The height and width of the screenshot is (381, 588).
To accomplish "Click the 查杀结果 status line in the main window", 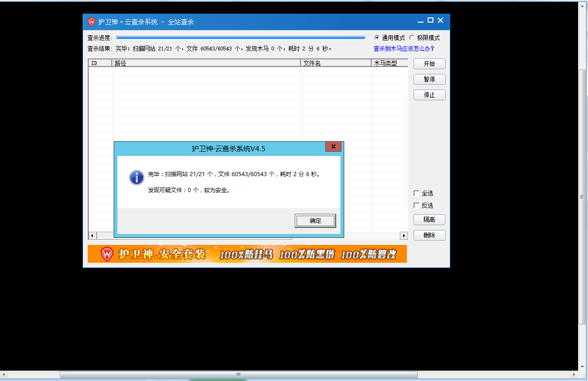I will [210, 49].
